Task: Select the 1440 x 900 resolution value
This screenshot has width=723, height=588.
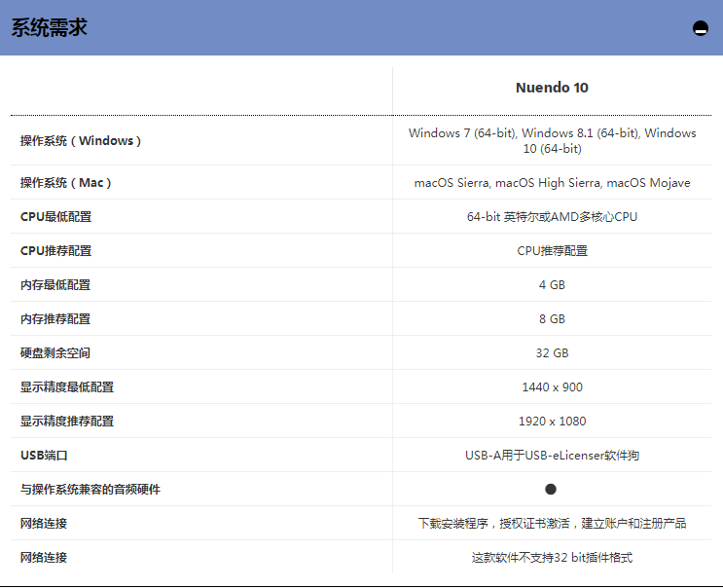Action: point(552,387)
